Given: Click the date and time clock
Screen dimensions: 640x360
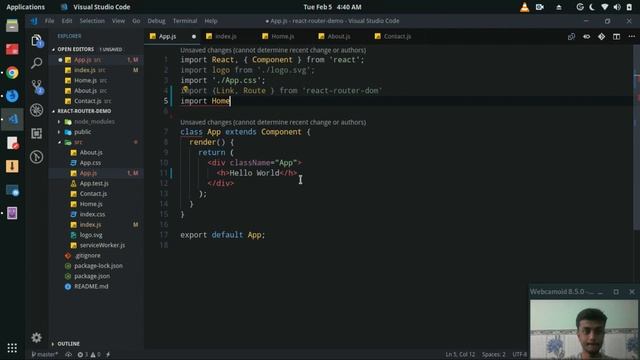Looking at the screenshot, I should [x=332, y=7].
